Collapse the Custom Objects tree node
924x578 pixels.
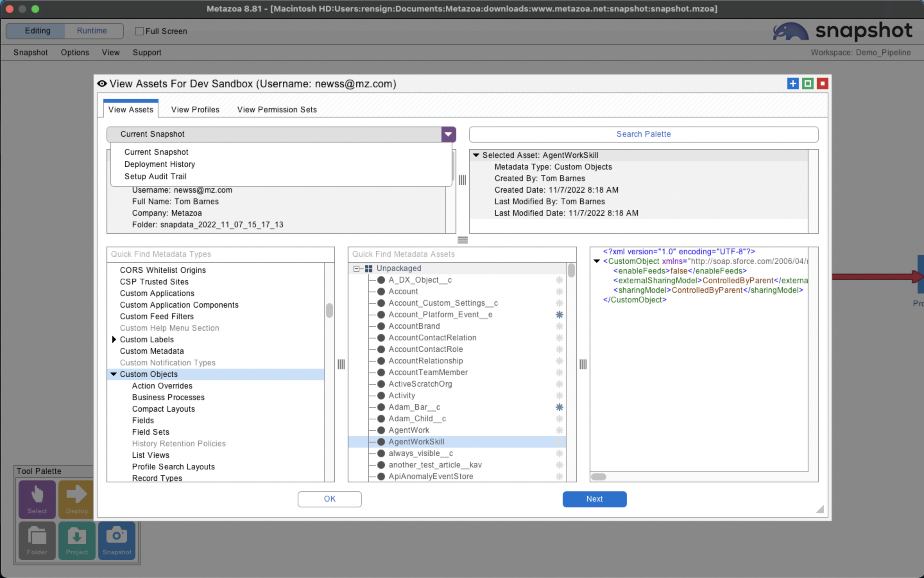113,374
